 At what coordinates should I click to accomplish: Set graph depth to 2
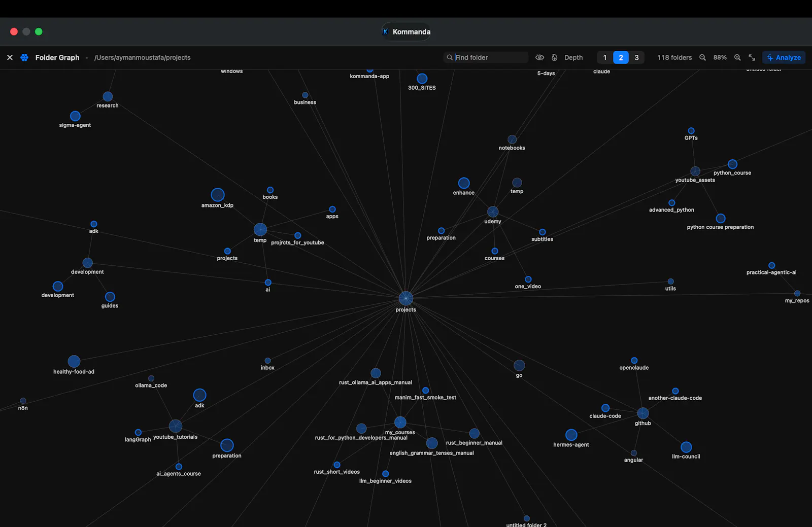point(621,57)
